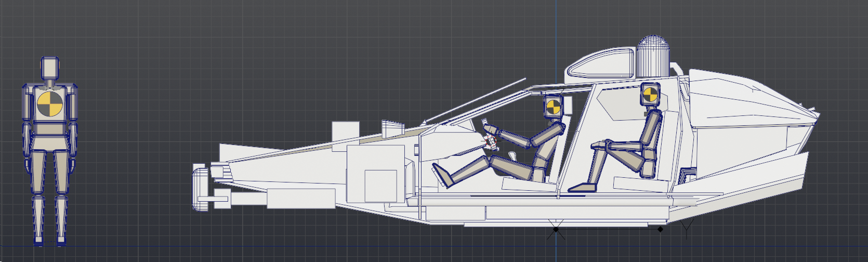
Task: Click the rear passenger dummy's head marker
Action: tap(650, 95)
